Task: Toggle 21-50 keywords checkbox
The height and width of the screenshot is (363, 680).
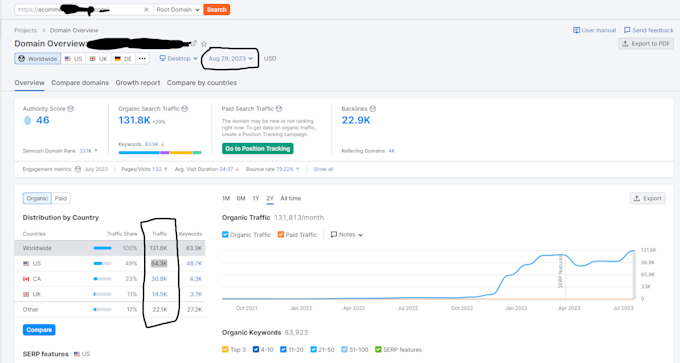Action: pos(314,350)
